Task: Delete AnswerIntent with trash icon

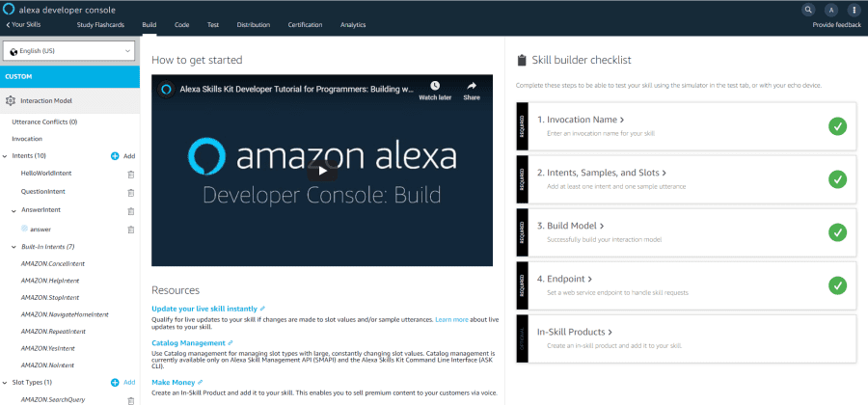Action: tap(130, 211)
